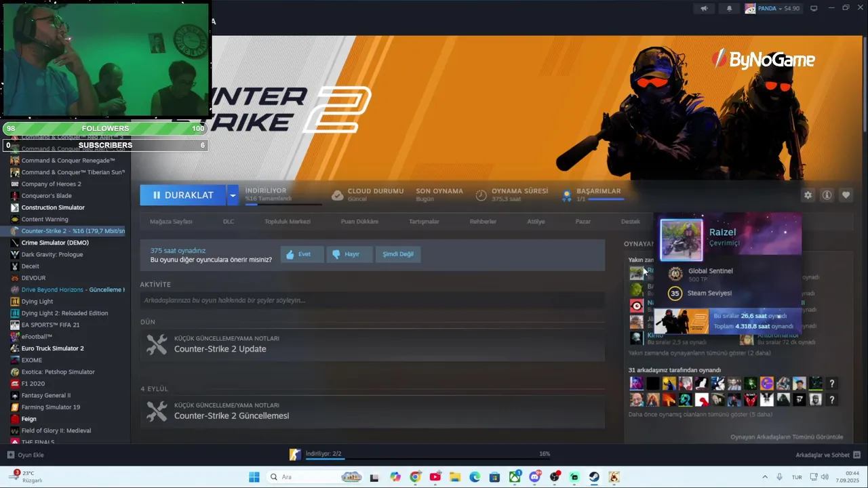
Task: Click the Şimdi Değil button
Action: (x=398, y=254)
